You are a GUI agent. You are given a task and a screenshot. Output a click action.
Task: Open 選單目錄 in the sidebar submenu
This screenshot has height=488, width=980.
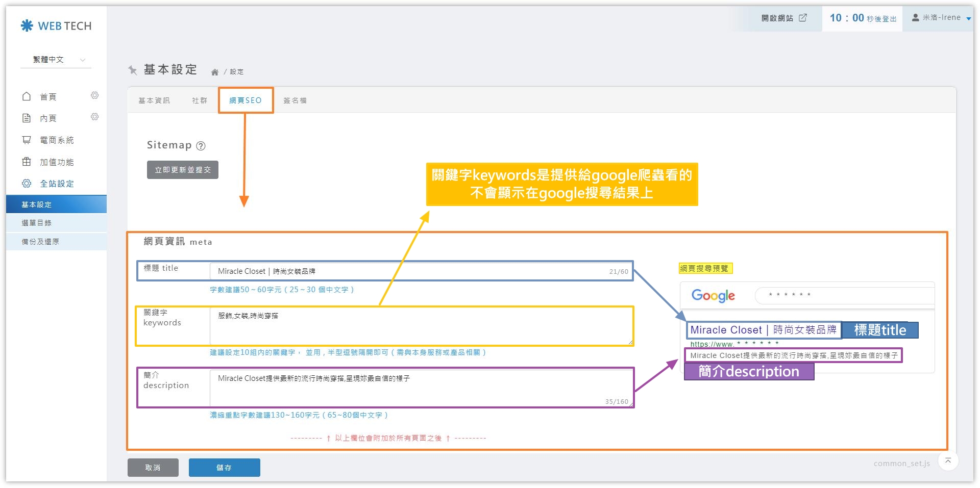(x=37, y=223)
